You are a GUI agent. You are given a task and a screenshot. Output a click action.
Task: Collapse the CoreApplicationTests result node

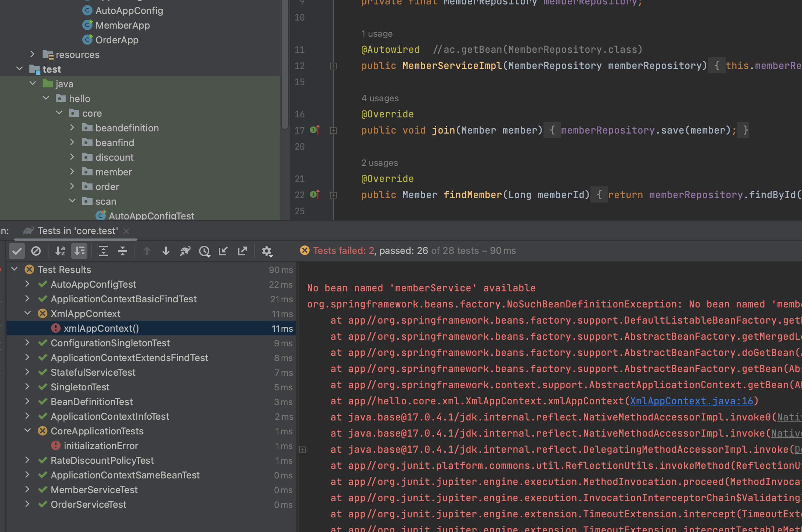click(27, 430)
